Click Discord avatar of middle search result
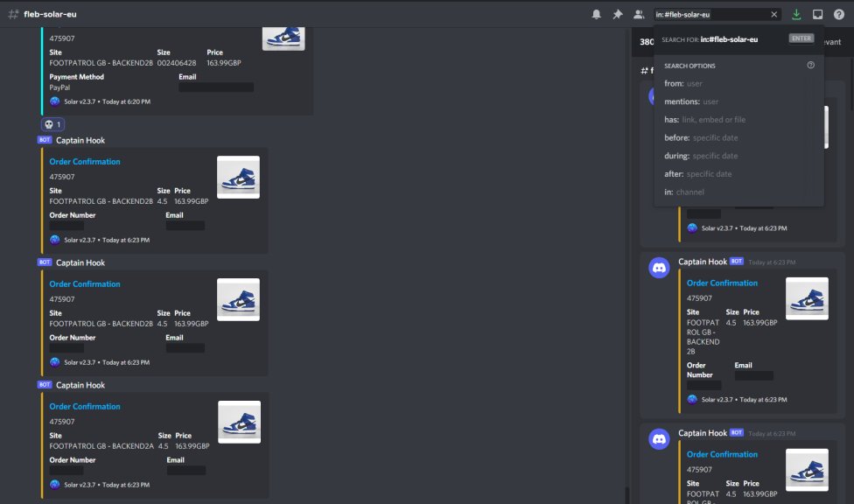 tap(659, 268)
